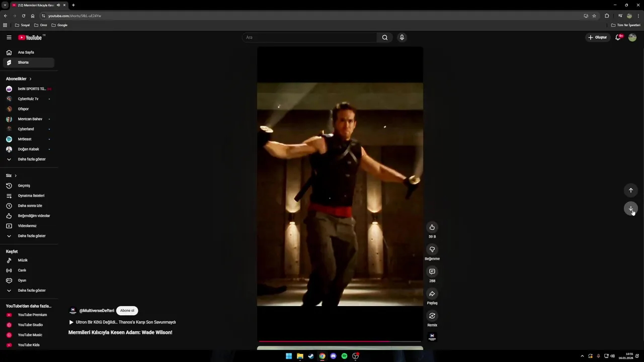Image resolution: width=644 pixels, height=362 pixels.
Task: Open YouTube Premium link
Action: pyautogui.click(x=28, y=315)
